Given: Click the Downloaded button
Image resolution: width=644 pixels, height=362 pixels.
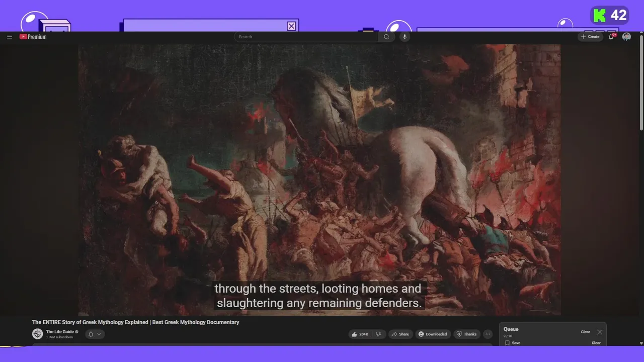Looking at the screenshot, I should (x=433, y=334).
